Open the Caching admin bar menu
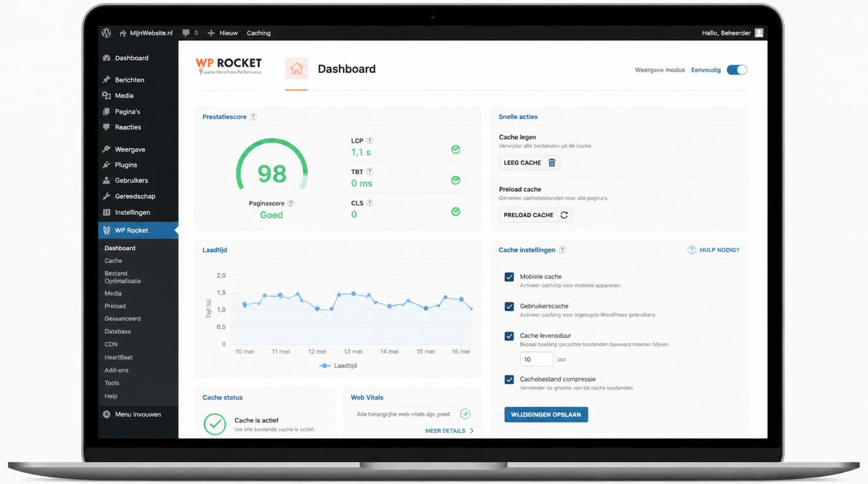Screen dimensions: 868x484 [x=259, y=33]
